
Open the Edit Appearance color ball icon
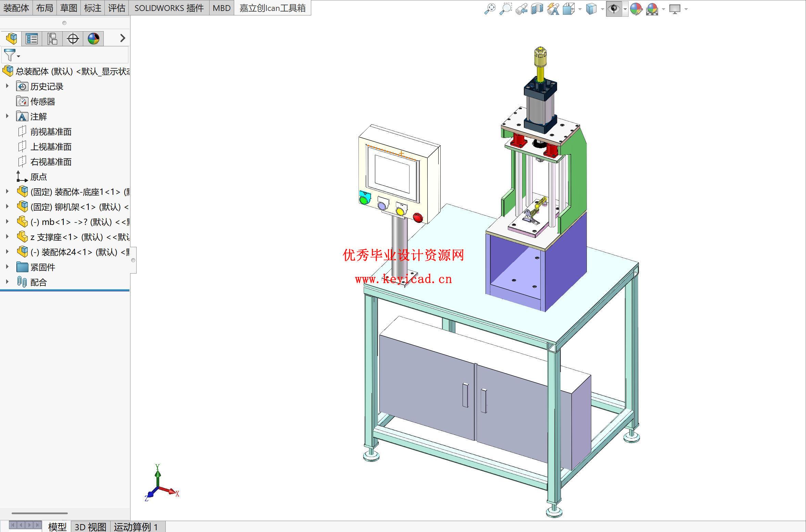click(636, 9)
